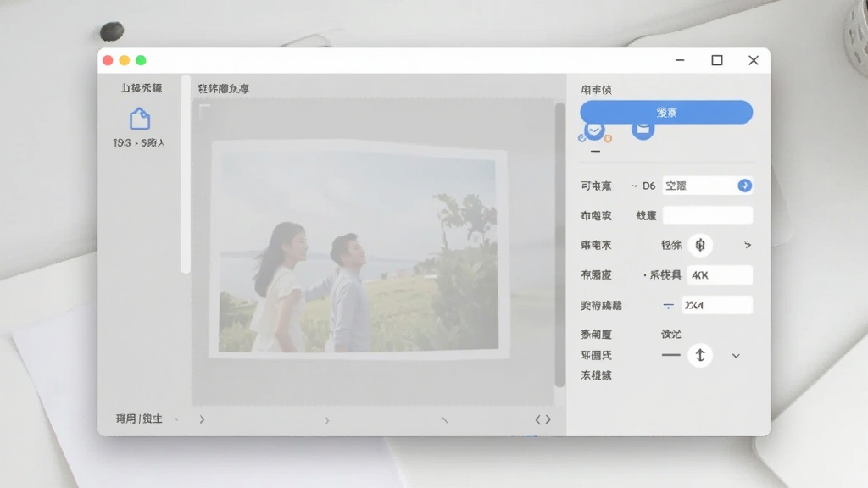
Task: Click the yellow traffic-light dot in the title bar
Action: (125, 60)
